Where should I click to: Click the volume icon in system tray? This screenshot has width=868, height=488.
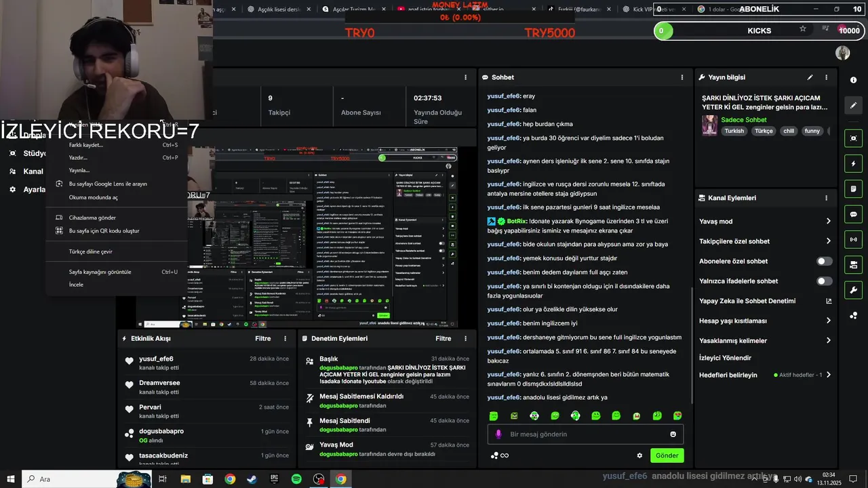798,479
